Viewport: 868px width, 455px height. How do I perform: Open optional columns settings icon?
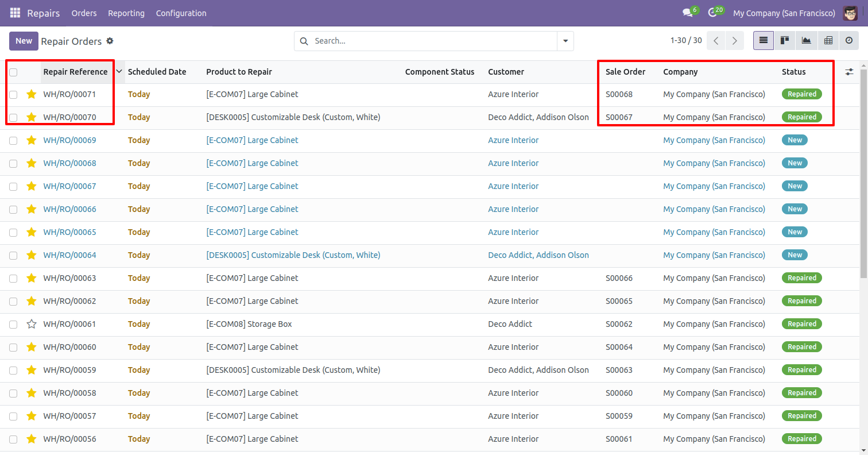[849, 72]
